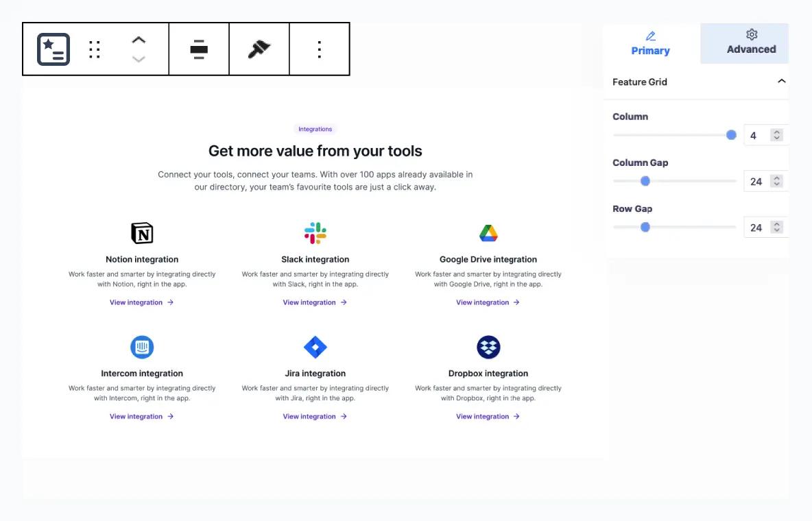The width and height of the screenshot is (812, 521).
Task: Click the Notion integration logo
Action: click(141, 232)
